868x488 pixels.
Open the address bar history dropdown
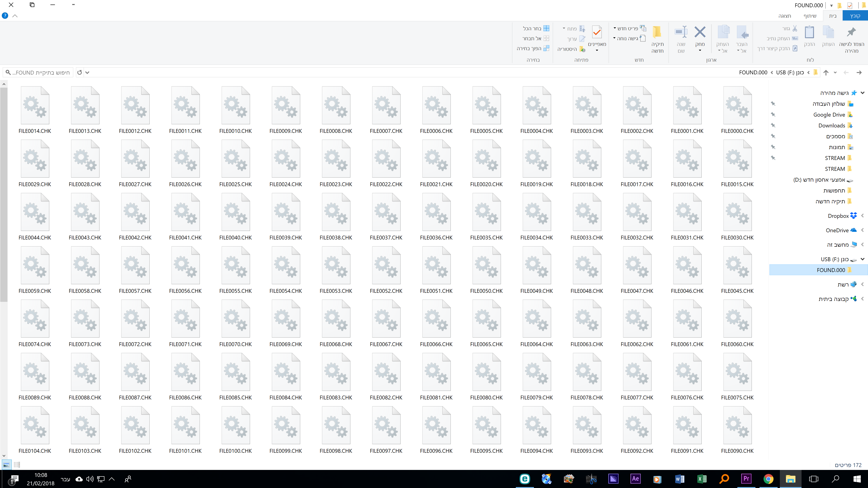[x=87, y=72]
